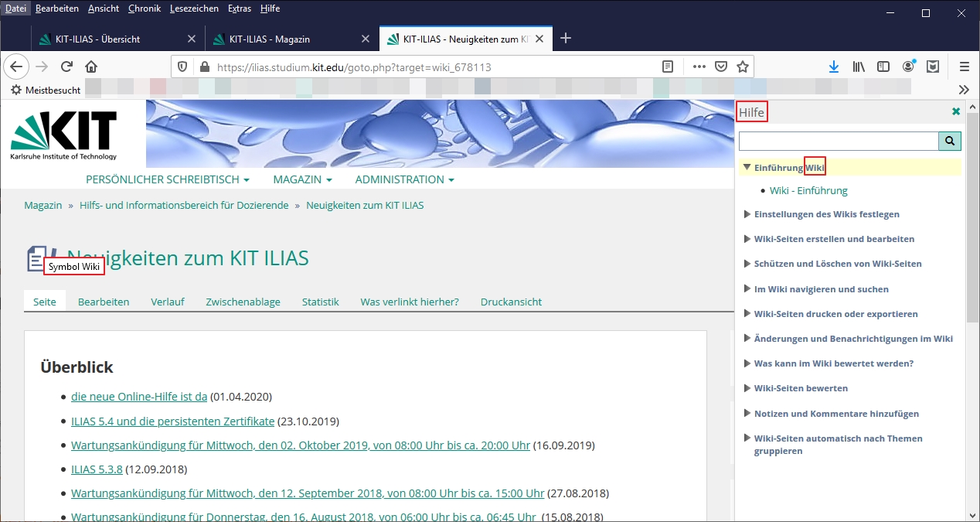980x522 pixels.
Task: Open the Was verlinkt hierher? tab
Action: point(410,302)
